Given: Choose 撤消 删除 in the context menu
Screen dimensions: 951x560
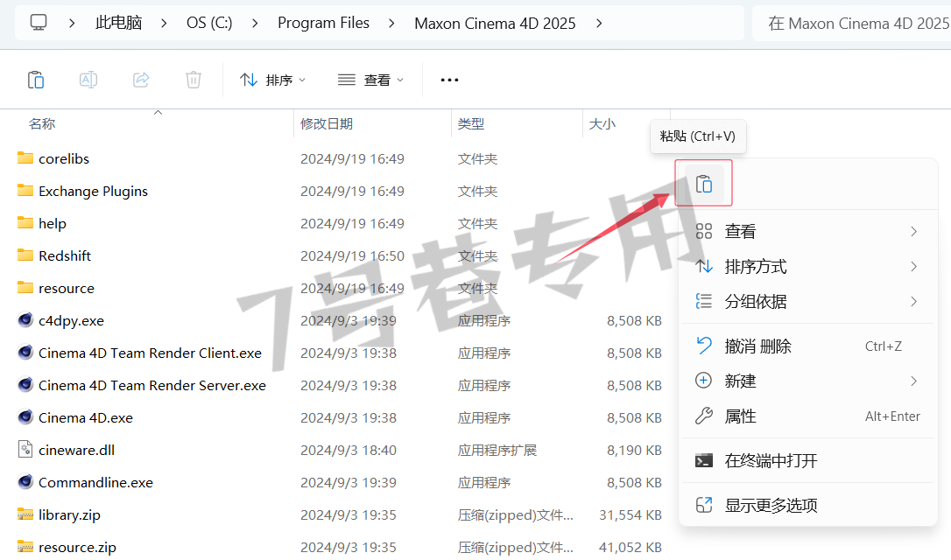Looking at the screenshot, I should click(808, 346).
